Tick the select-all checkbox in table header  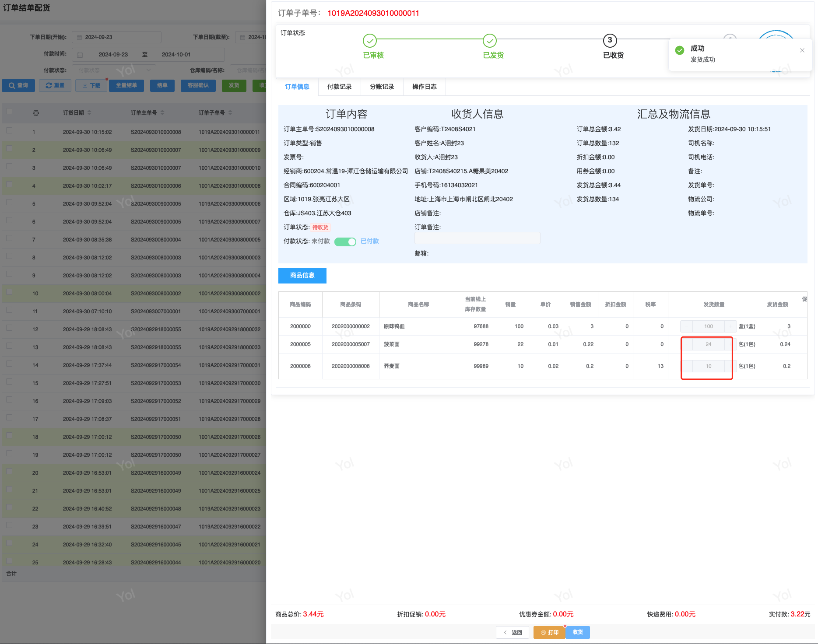[x=9, y=111]
